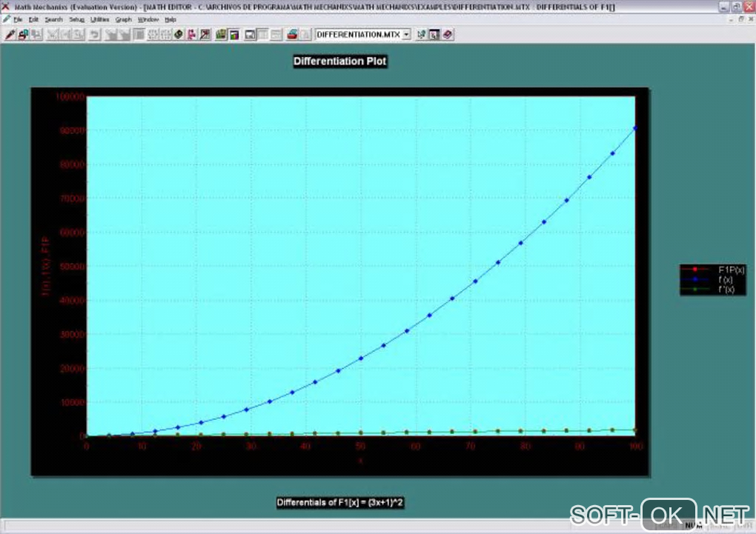The height and width of the screenshot is (534, 756).
Task: Open the Utilities menu
Action: 100,20
